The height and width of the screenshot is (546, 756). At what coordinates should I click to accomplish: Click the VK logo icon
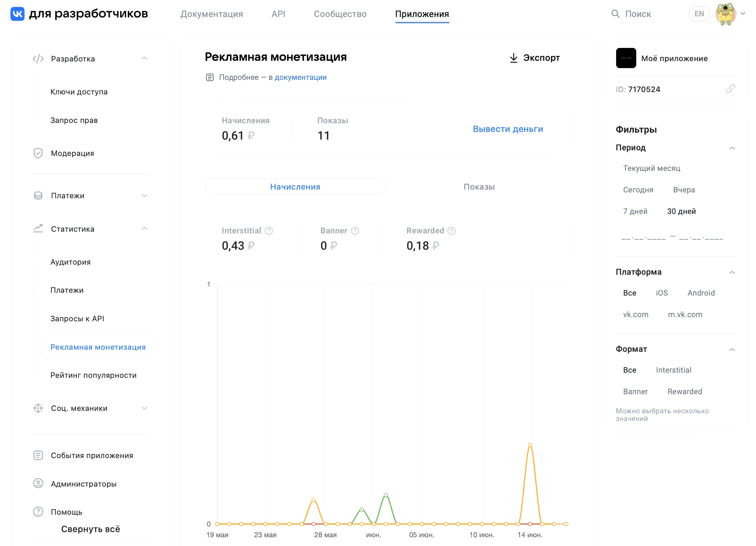point(17,14)
